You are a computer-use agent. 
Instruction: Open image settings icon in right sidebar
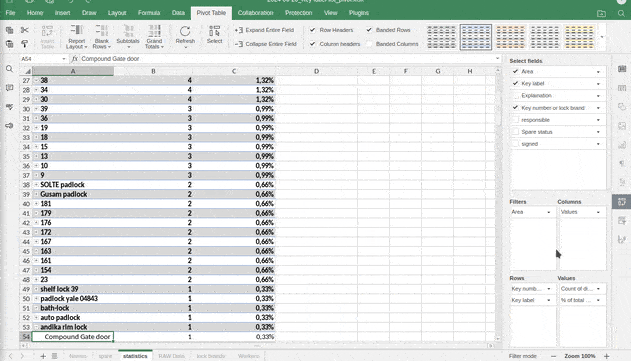pyautogui.click(x=622, y=126)
